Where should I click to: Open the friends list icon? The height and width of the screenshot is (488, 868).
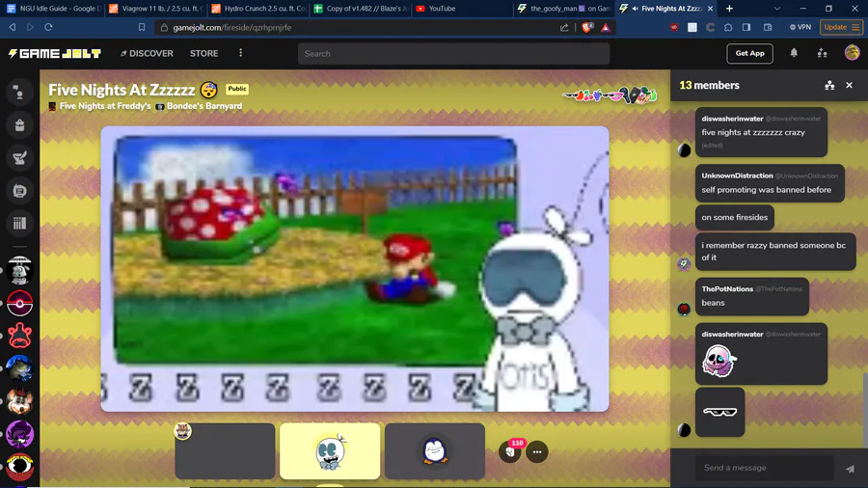click(822, 53)
